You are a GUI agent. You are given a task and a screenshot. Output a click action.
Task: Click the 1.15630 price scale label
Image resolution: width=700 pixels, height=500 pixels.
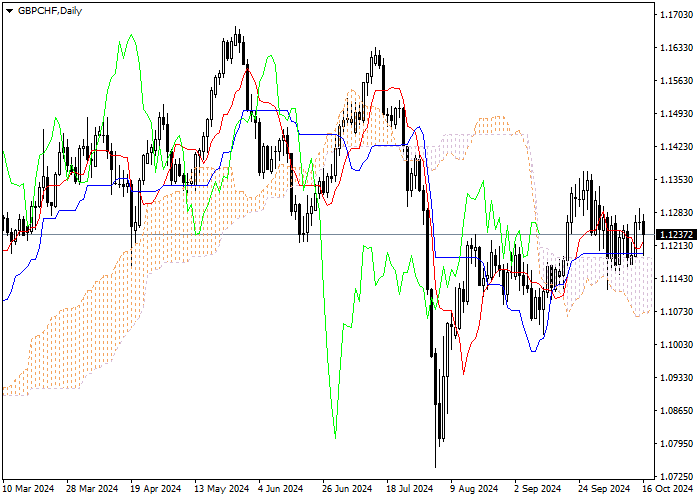pyautogui.click(x=676, y=81)
